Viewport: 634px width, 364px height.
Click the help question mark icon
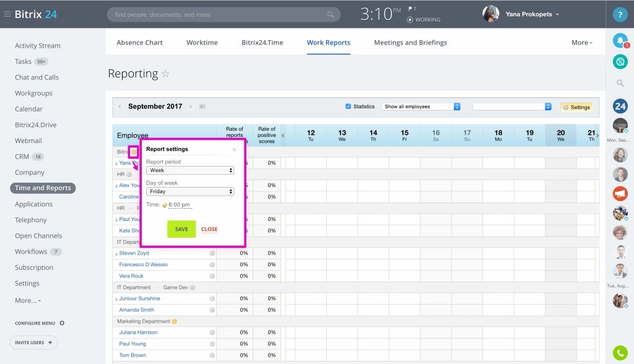620,15
